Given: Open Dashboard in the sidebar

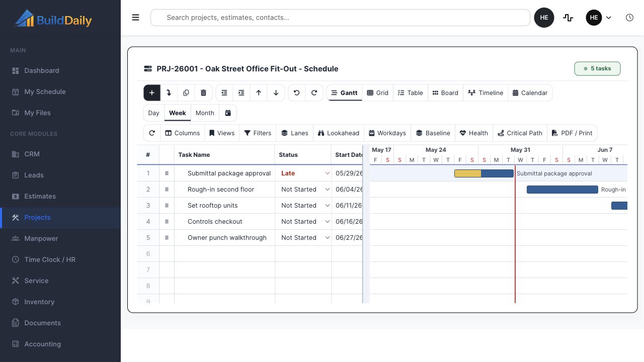Looking at the screenshot, I should tap(60, 70).
